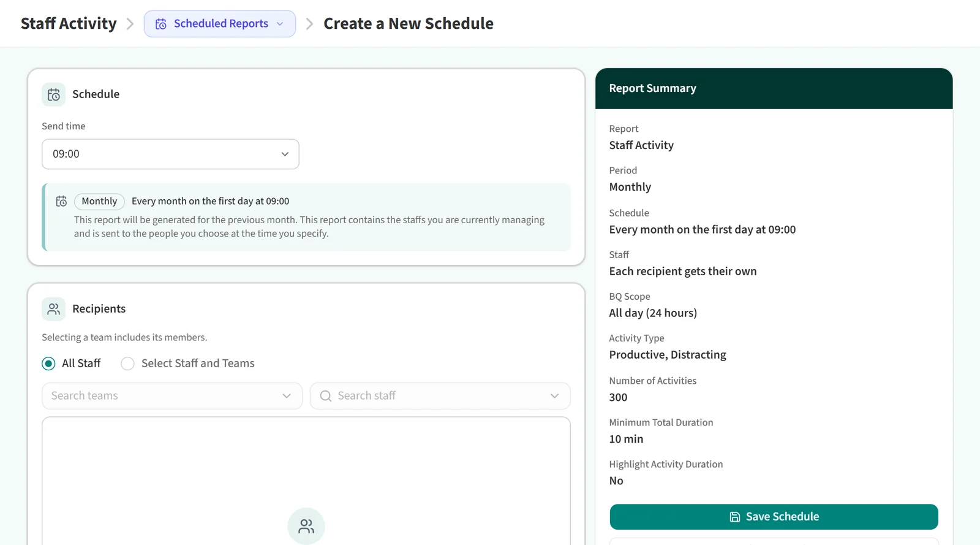Viewport: 980px width, 545px height.
Task: Click the Create a New Schedule heading
Action: tap(409, 23)
